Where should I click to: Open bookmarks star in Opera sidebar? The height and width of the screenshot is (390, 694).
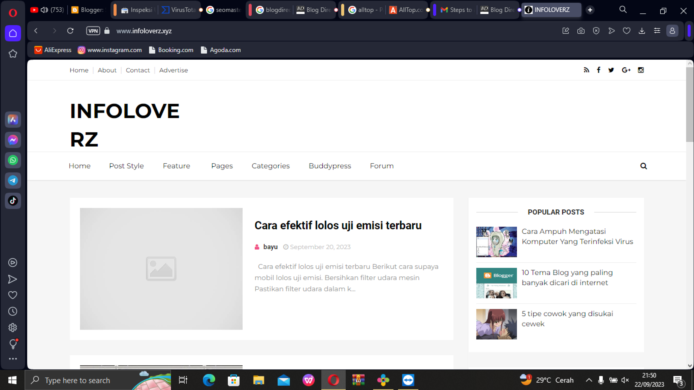(13, 54)
